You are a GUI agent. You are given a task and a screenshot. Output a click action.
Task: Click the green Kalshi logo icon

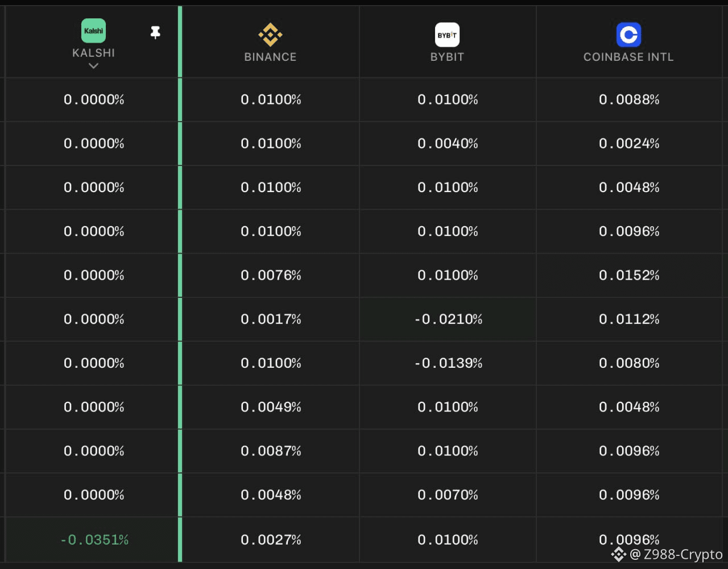[94, 31]
